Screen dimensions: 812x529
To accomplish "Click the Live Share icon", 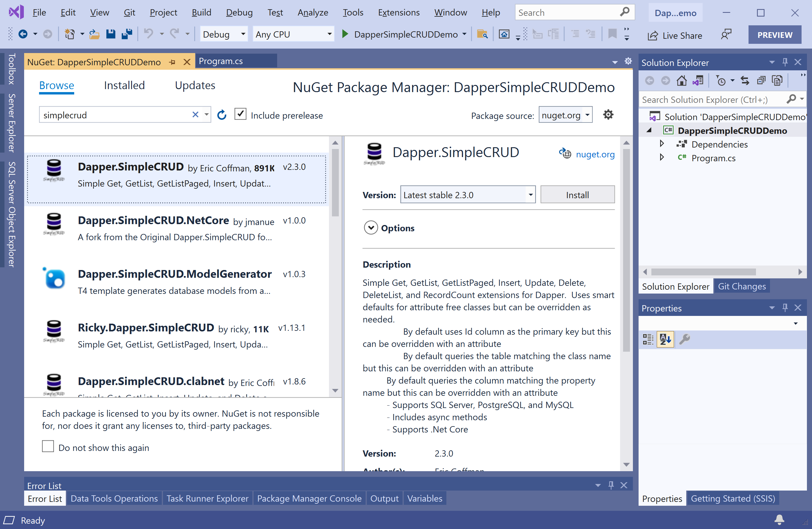I will click(652, 35).
